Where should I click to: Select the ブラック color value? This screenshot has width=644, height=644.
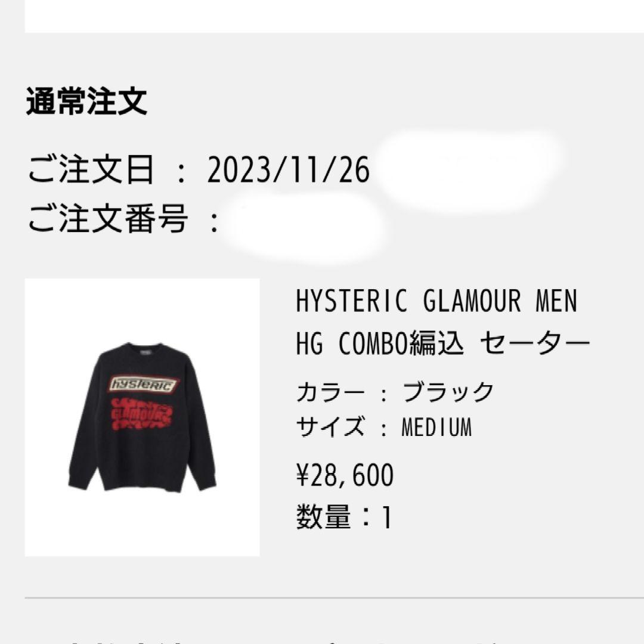pos(448,392)
